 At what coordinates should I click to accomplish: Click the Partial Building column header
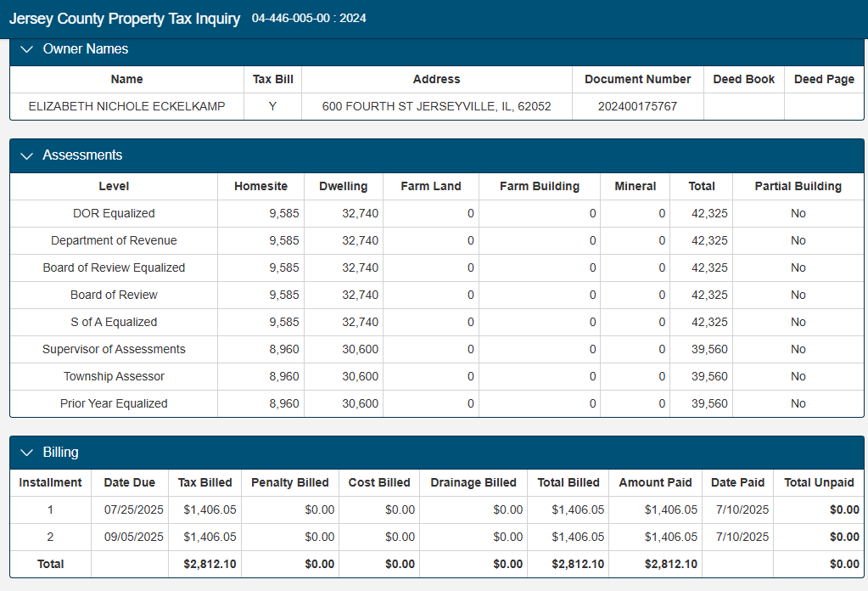click(x=798, y=186)
